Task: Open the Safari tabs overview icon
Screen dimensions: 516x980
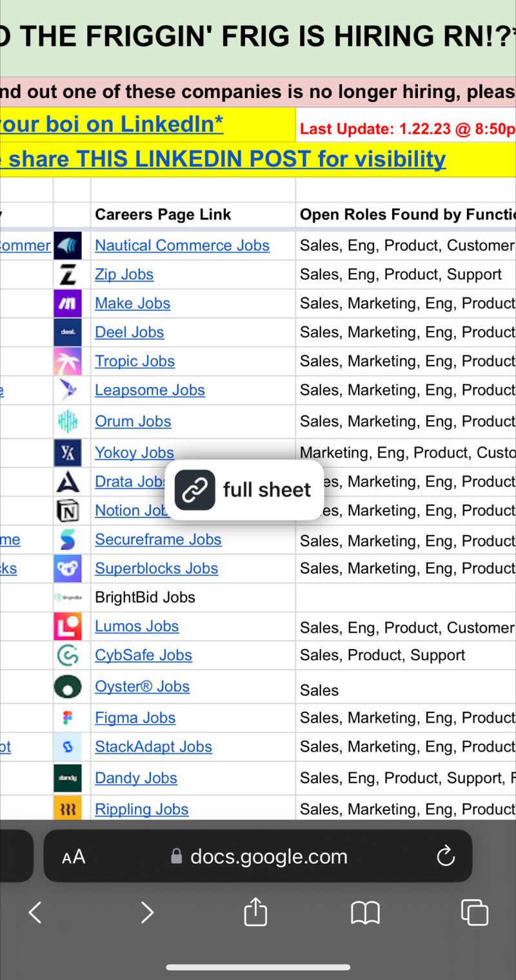Action: coord(474,912)
